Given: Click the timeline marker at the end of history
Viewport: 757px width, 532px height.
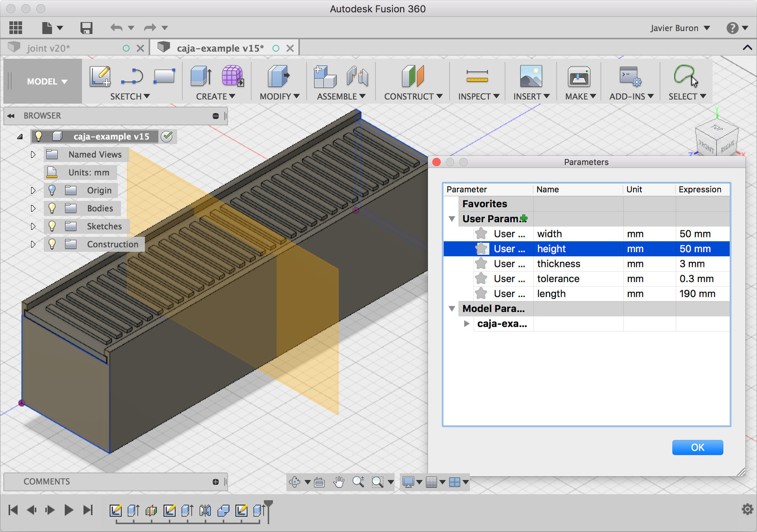Looking at the screenshot, I should pyautogui.click(x=268, y=511).
